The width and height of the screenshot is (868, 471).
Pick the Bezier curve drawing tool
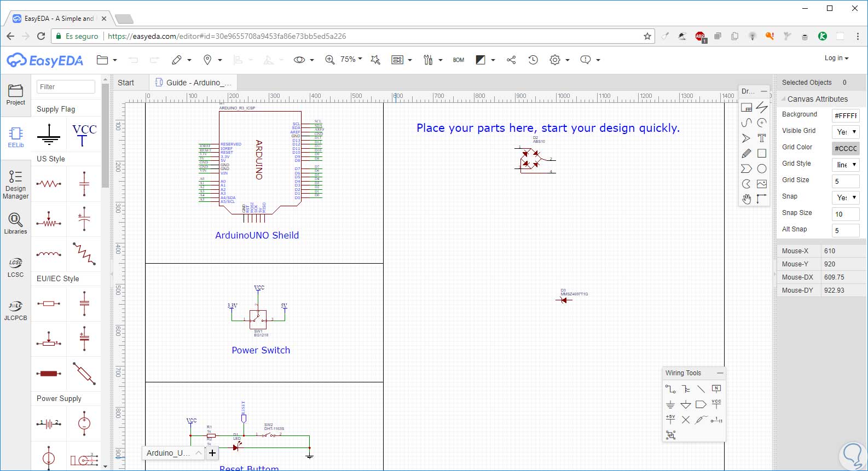(x=747, y=123)
